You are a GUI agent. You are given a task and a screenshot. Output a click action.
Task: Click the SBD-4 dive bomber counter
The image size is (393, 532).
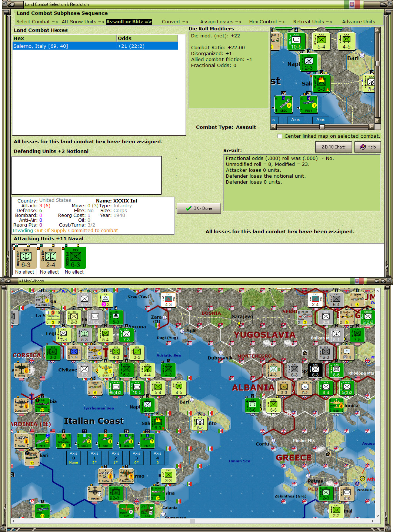84,441
